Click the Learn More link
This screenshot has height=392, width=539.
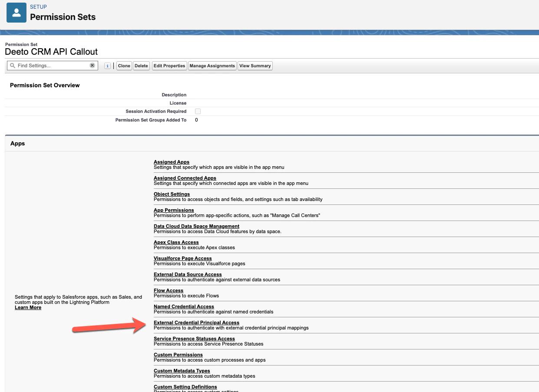[28, 307]
